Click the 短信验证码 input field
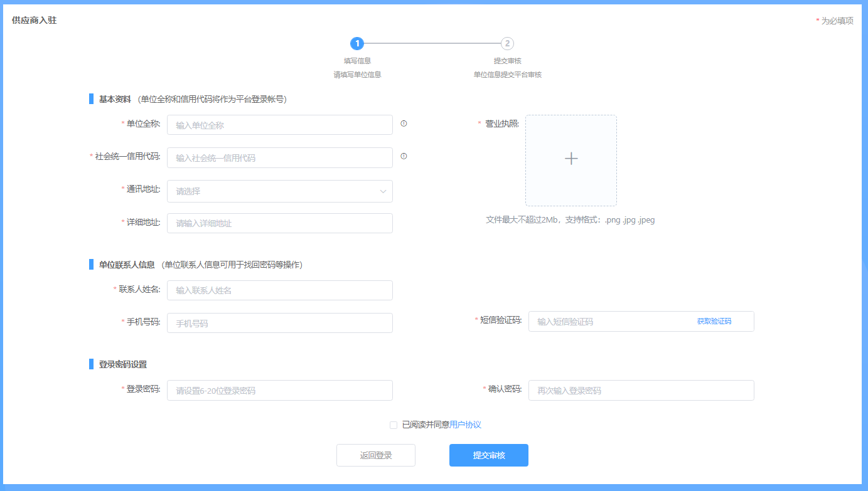Image resolution: width=868 pixels, height=491 pixels. 609,321
